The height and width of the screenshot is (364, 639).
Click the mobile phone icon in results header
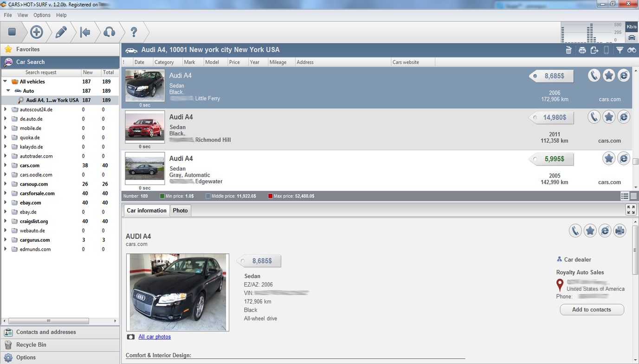(x=606, y=50)
